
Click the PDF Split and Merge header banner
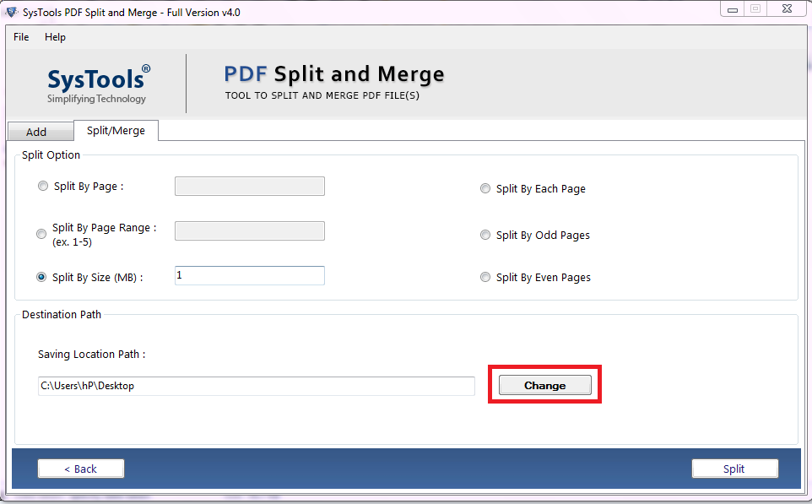[x=333, y=82]
